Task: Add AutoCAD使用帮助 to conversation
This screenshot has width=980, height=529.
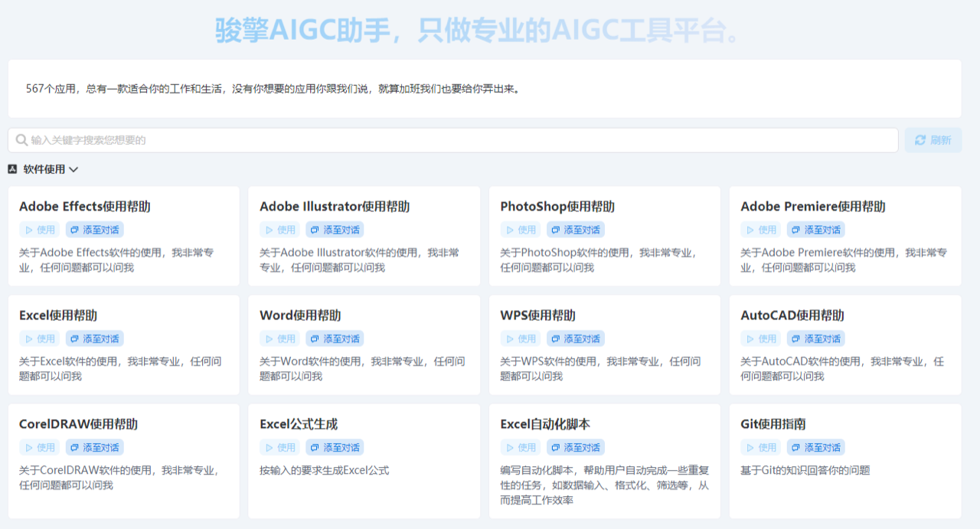Action: click(x=815, y=338)
